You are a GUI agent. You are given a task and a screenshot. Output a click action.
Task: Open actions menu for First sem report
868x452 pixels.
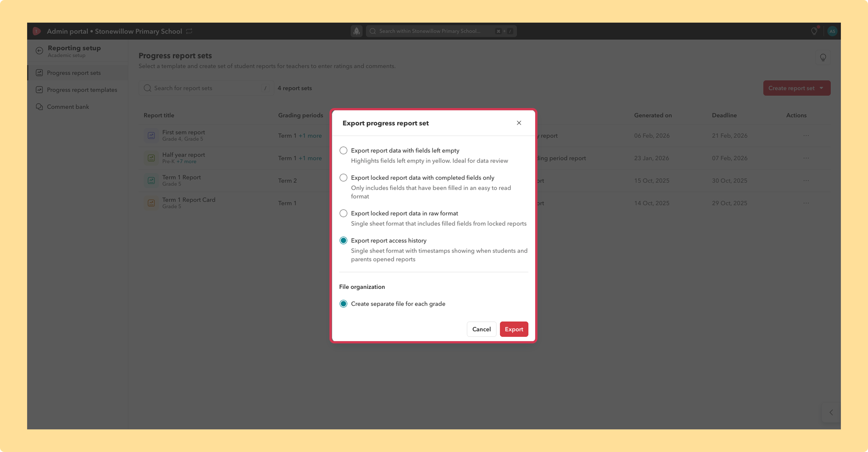coord(806,136)
